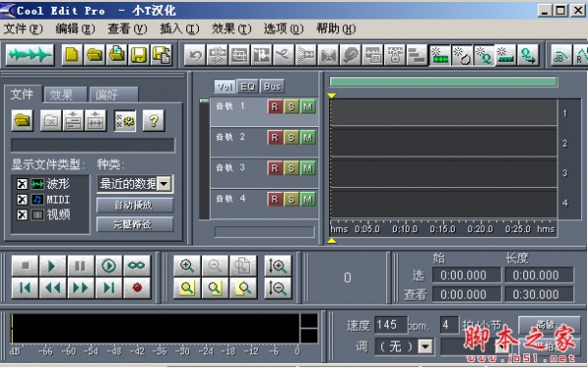Expand the 最近的数据 sort dropdown
This screenshot has height=369, width=588.
coord(165,184)
